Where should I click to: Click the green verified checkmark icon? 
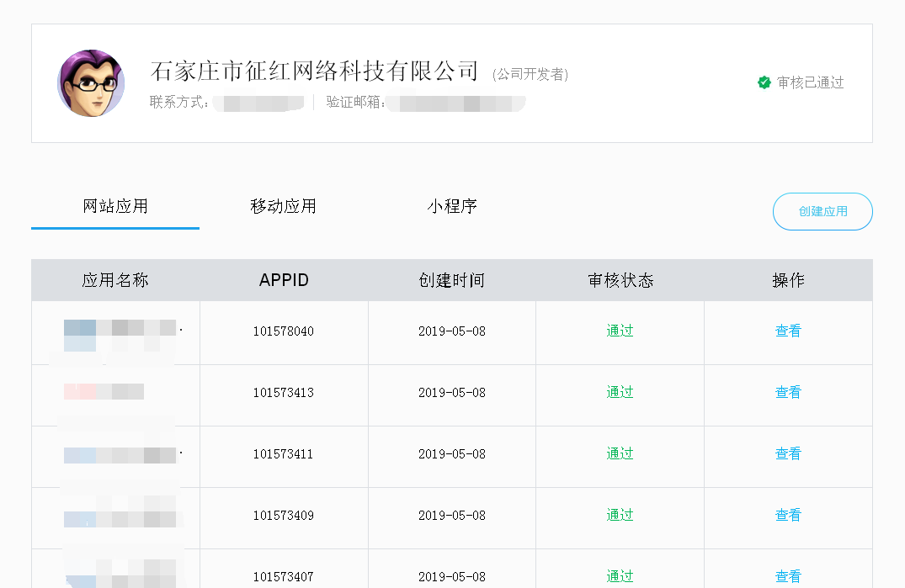pos(764,82)
